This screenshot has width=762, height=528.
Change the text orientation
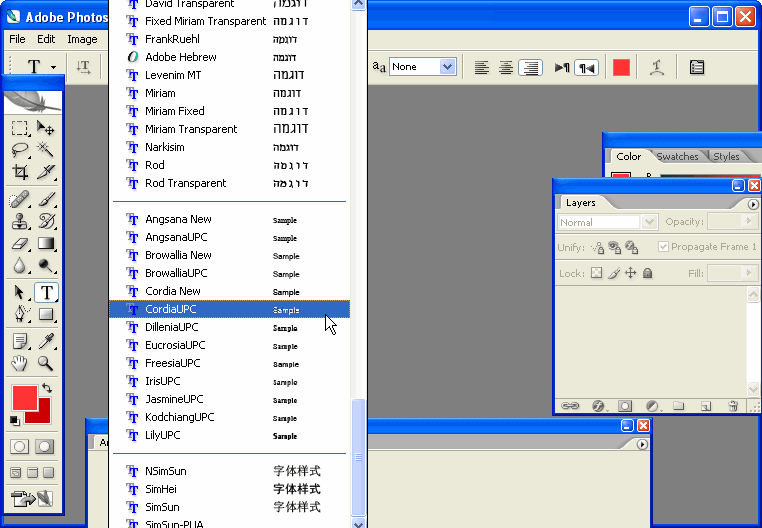[84, 67]
